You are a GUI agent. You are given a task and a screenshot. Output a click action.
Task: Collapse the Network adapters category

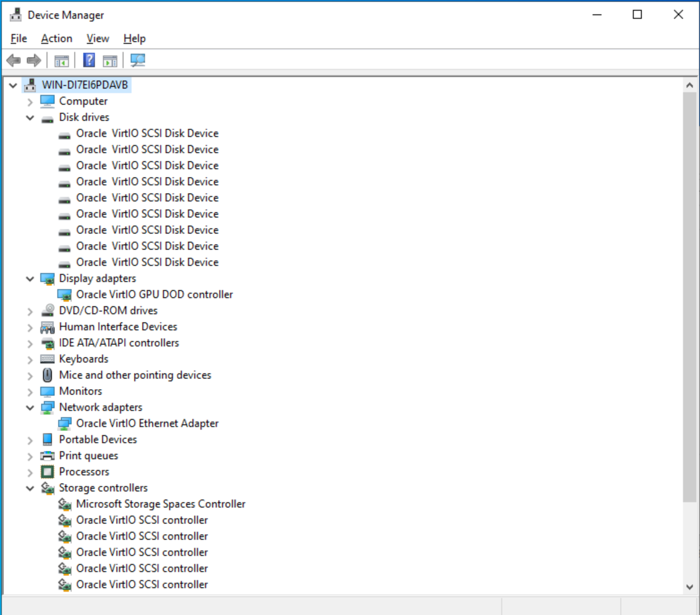(30, 407)
